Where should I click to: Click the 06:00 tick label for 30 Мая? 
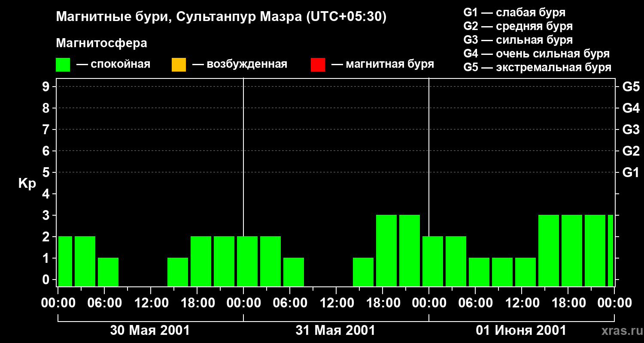point(104,303)
